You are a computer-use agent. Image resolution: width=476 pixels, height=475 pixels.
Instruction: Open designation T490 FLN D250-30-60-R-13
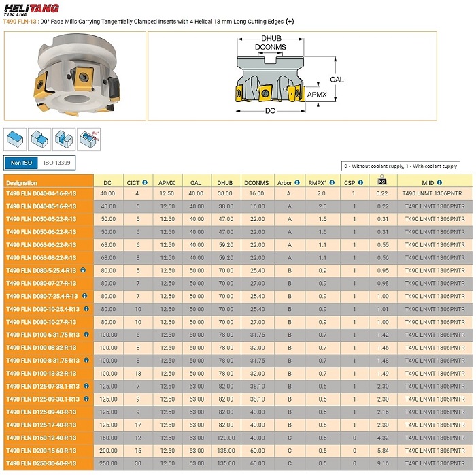coord(41,463)
